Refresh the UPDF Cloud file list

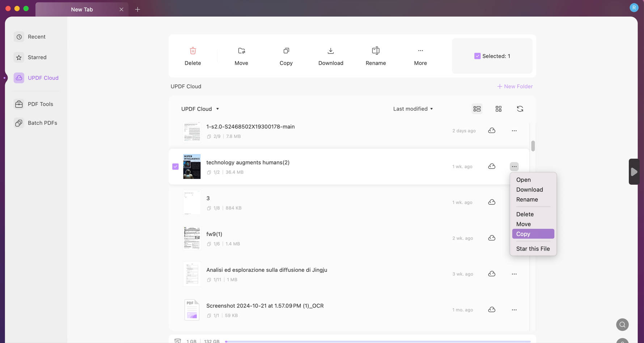tap(520, 109)
